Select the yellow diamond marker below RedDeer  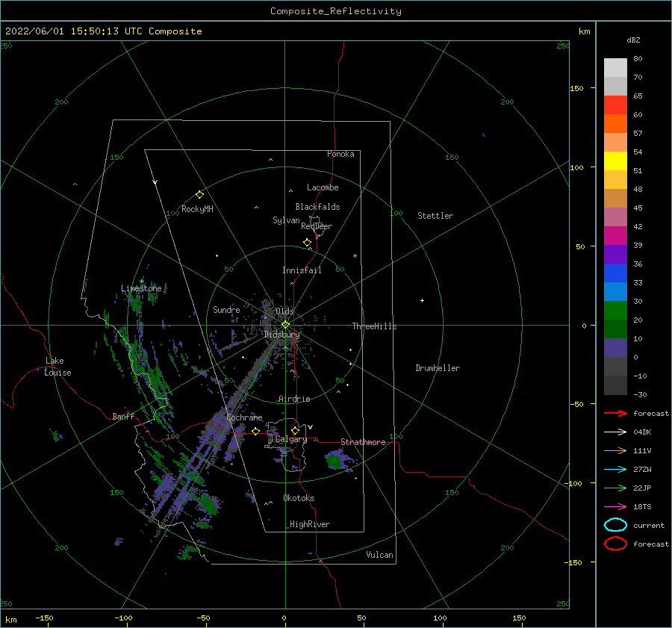308,243
